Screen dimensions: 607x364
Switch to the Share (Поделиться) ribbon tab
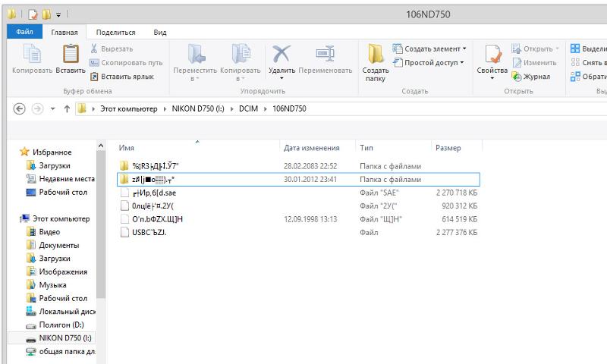pyautogui.click(x=116, y=33)
